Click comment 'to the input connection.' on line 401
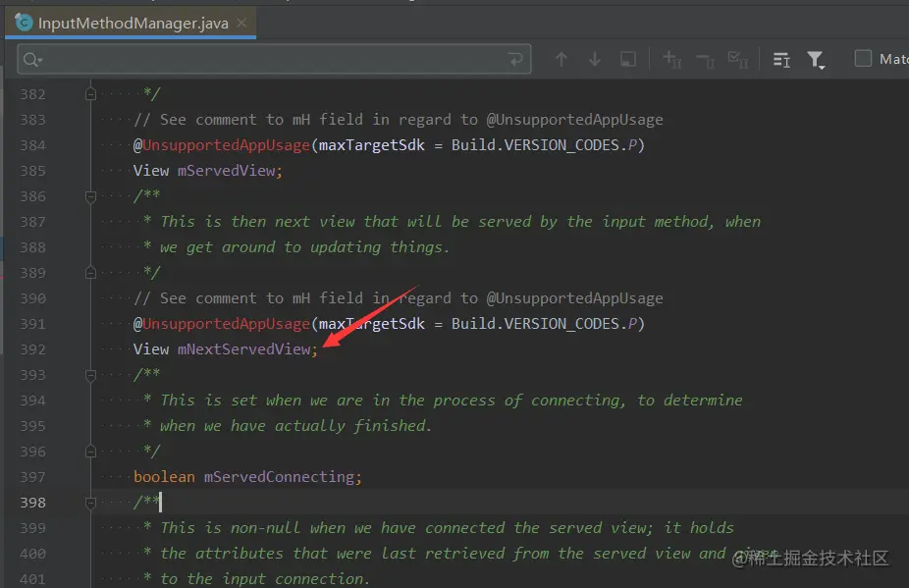Image resolution: width=909 pixels, height=588 pixels. coord(264,579)
